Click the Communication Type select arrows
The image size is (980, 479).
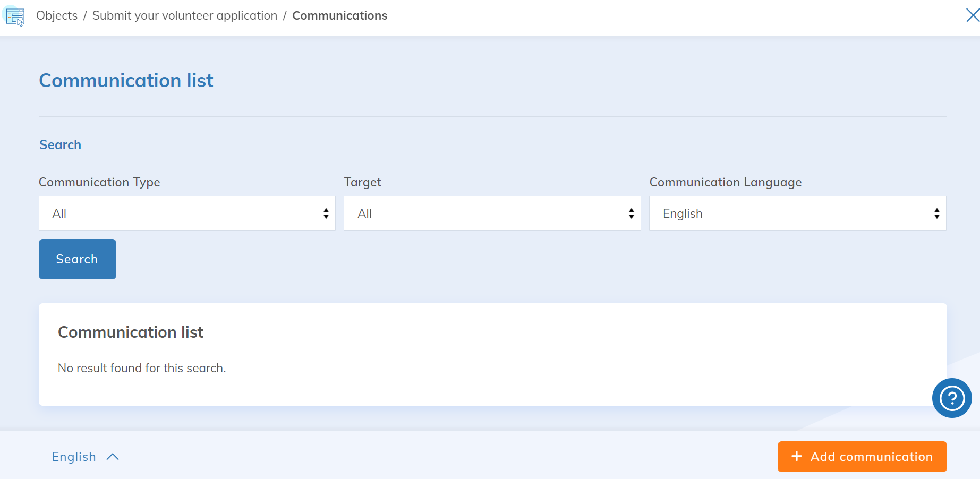click(326, 213)
